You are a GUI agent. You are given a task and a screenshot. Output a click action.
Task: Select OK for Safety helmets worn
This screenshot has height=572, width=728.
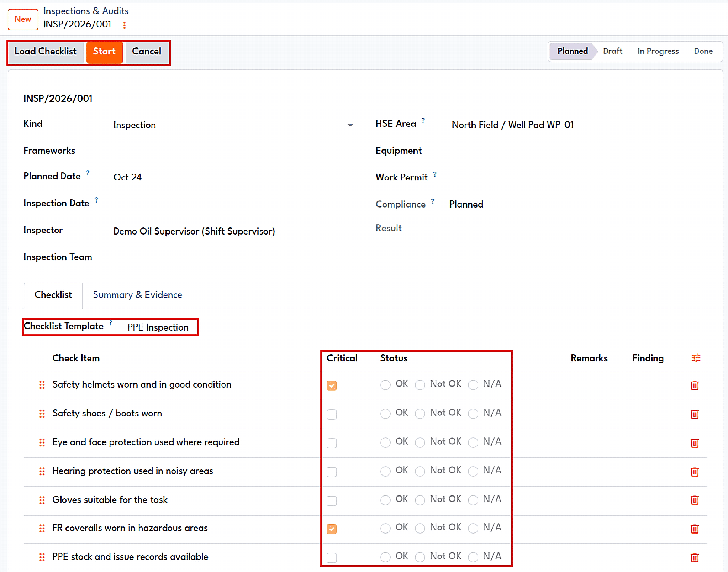point(385,385)
